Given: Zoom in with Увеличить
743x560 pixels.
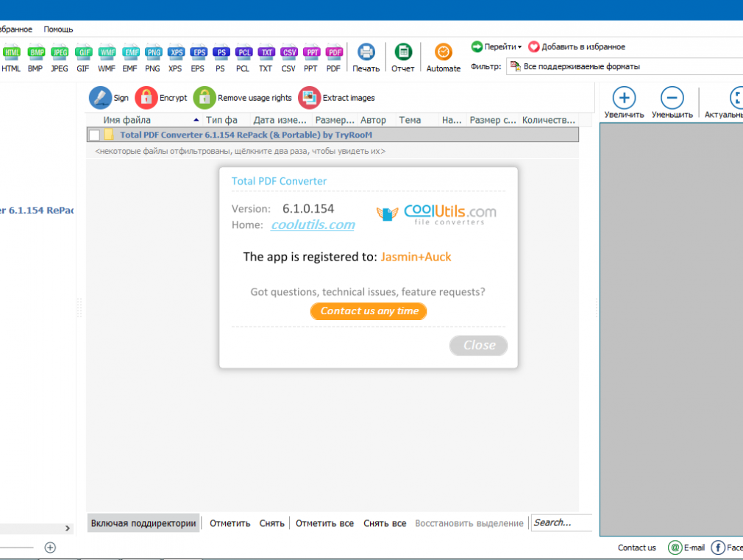Looking at the screenshot, I should [x=624, y=102].
